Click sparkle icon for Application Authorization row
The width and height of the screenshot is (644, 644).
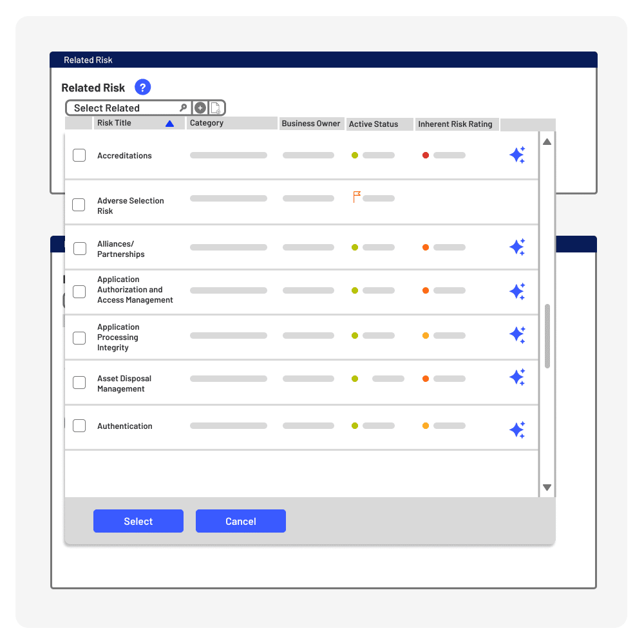pyautogui.click(x=517, y=291)
